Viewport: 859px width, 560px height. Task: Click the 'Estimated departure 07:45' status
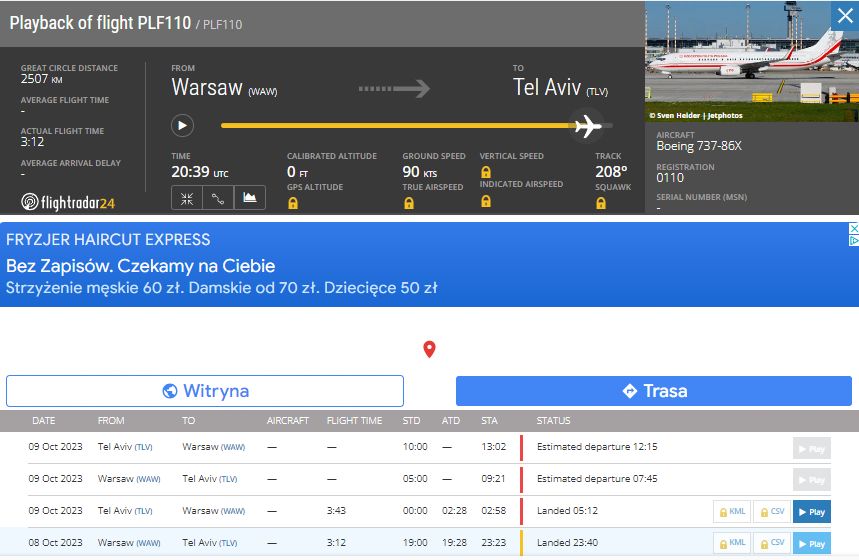click(597, 478)
